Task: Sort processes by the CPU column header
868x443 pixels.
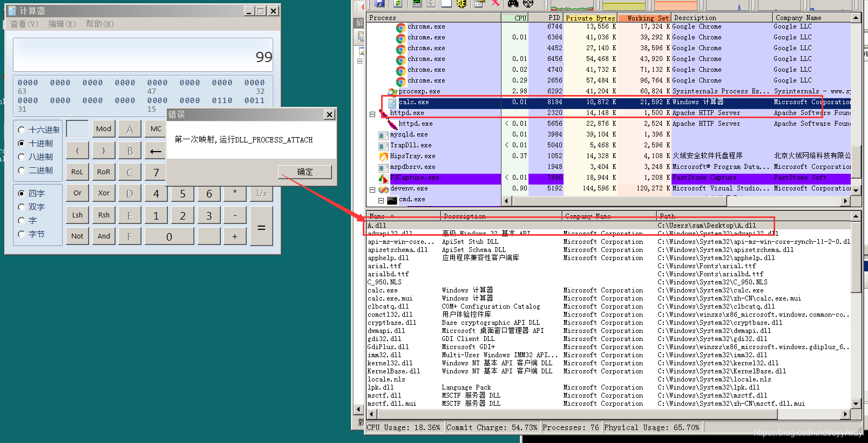Action: 515,18
